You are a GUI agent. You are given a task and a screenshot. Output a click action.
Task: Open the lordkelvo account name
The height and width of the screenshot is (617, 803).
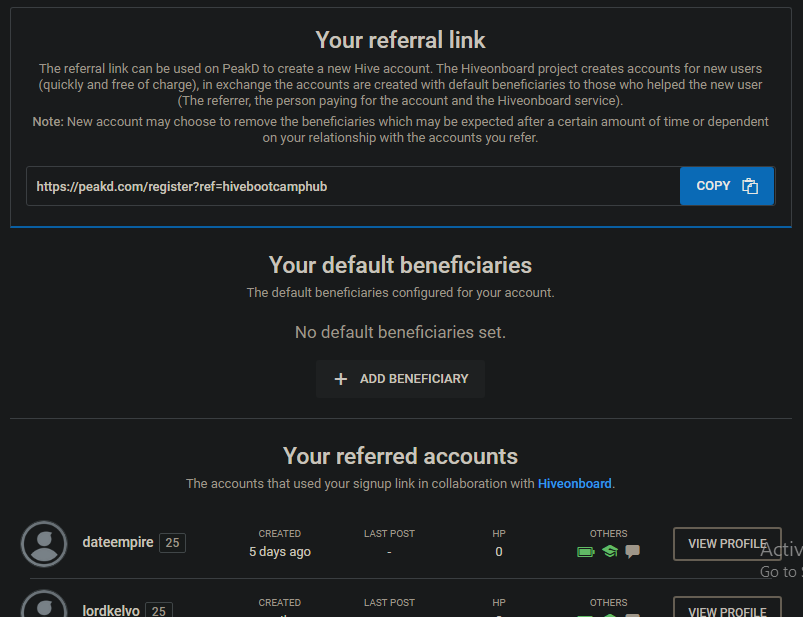111,611
